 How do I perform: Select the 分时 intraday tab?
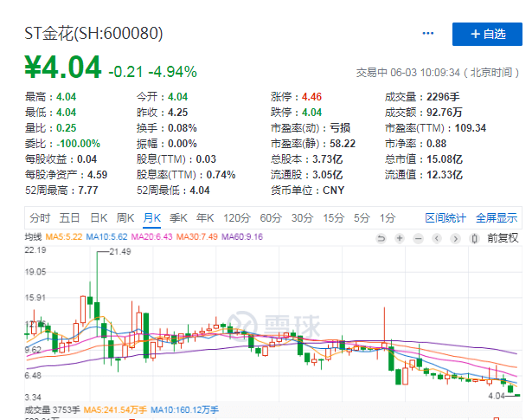(x=40, y=217)
